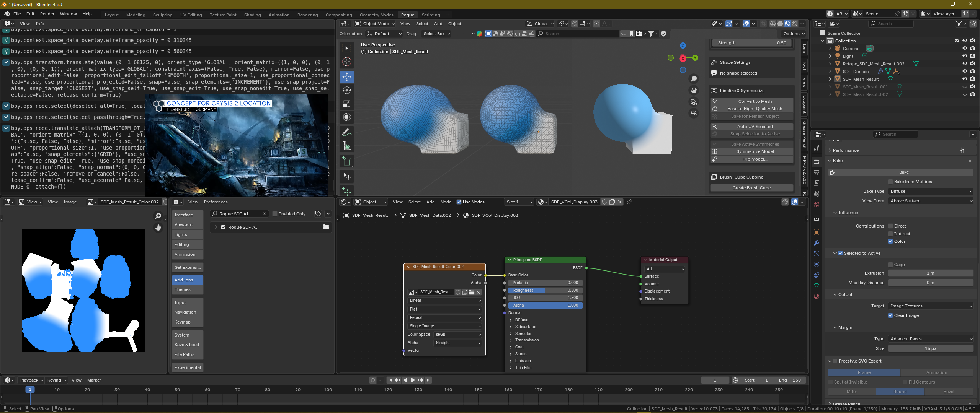The image size is (980, 413).
Task: Open the Add menu in node editor
Action: (430, 202)
